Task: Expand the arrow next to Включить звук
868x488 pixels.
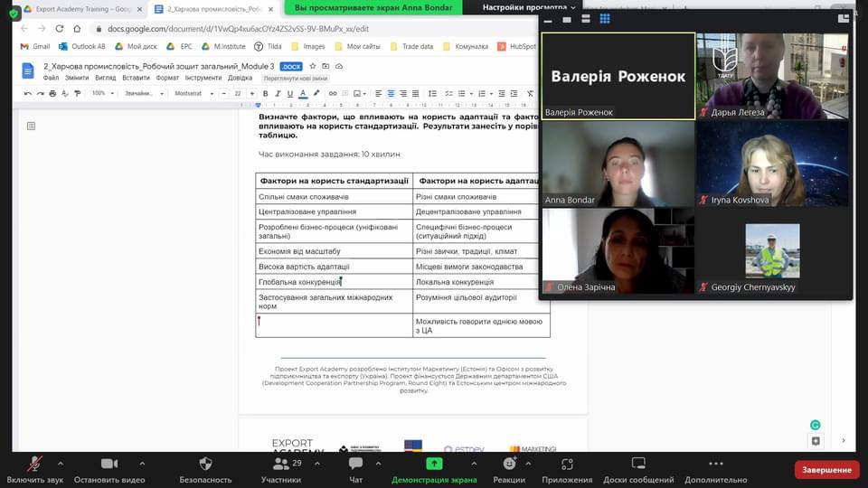Action: (x=61, y=463)
